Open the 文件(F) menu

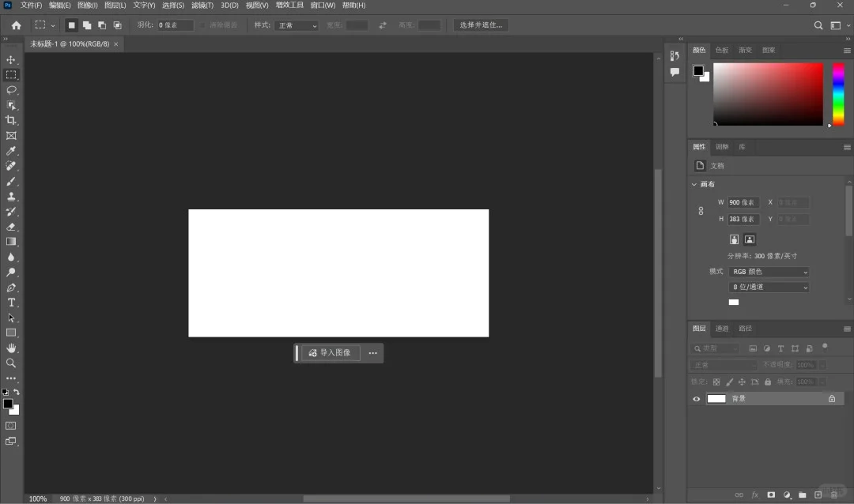pos(31,5)
